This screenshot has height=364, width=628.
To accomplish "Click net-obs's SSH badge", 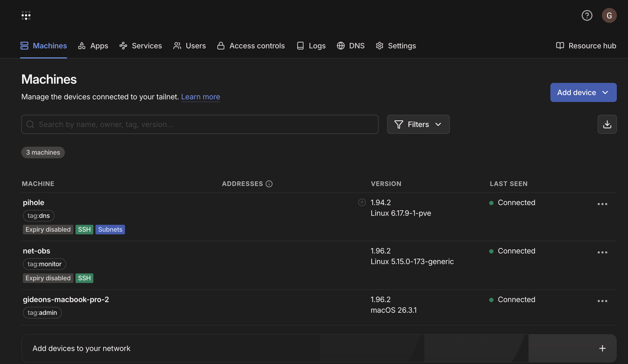I will tap(84, 278).
